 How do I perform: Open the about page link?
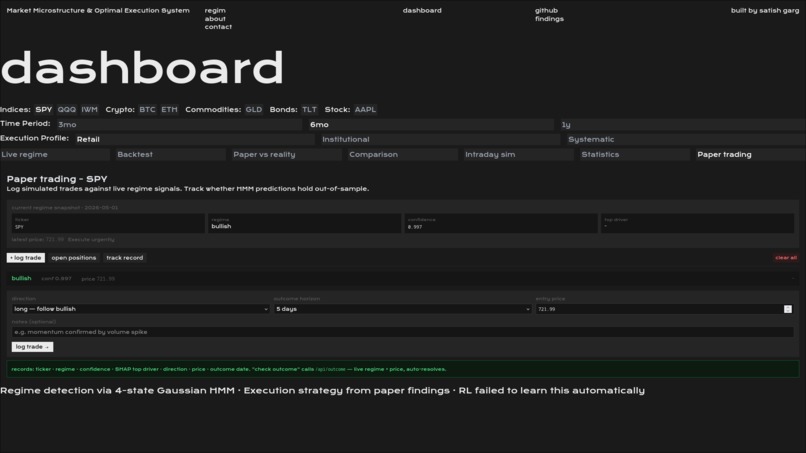(215, 19)
